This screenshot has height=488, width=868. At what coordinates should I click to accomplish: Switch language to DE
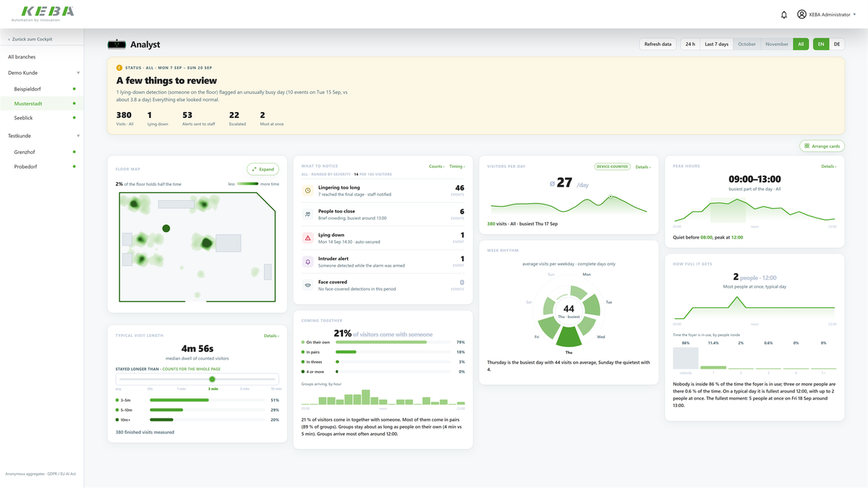pyautogui.click(x=837, y=44)
